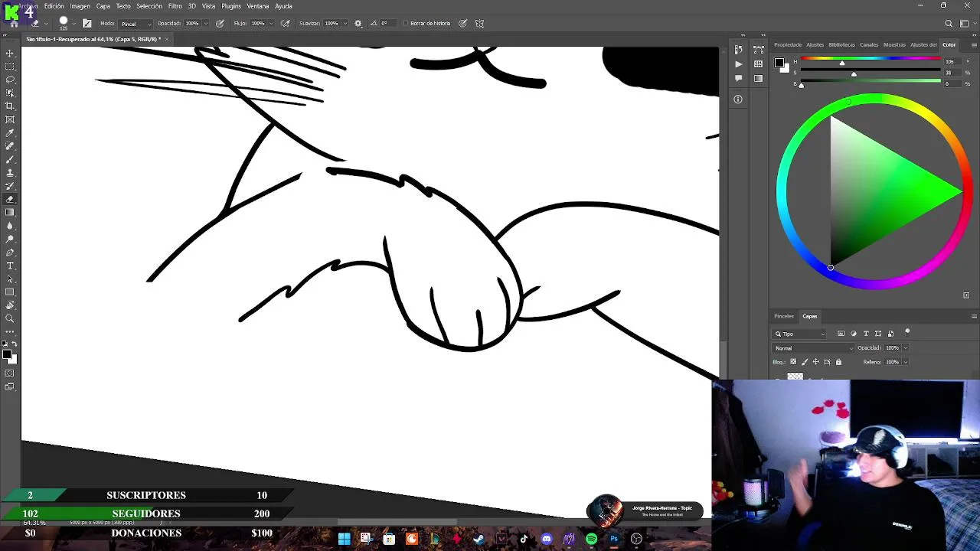Select the Move tool
The height and width of the screenshot is (551, 980).
pyautogui.click(x=10, y=54)
